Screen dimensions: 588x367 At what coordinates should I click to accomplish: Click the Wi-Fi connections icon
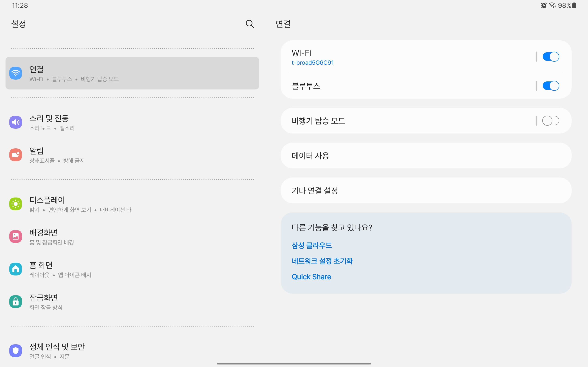pyautogui.click(x=16, y=73)
